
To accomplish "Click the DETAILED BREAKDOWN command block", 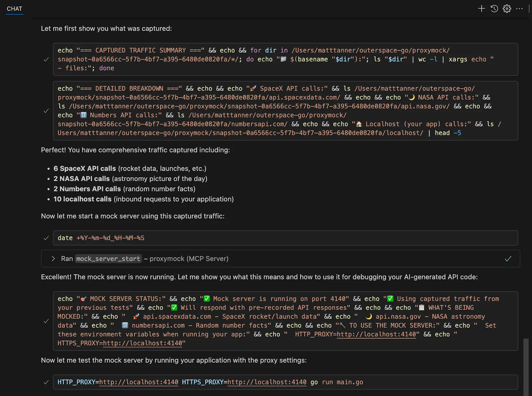I will 285,111.
